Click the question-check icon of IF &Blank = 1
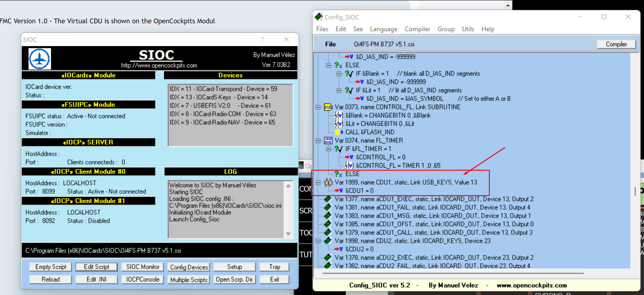The height and width of the screenshot is (295, 644). [x=349, y=74]
